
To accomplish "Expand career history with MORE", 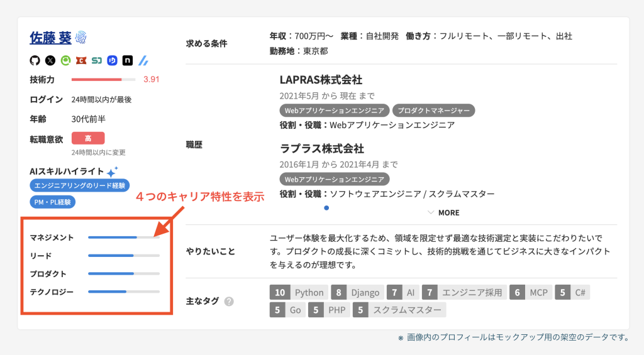I will (443, 212).
